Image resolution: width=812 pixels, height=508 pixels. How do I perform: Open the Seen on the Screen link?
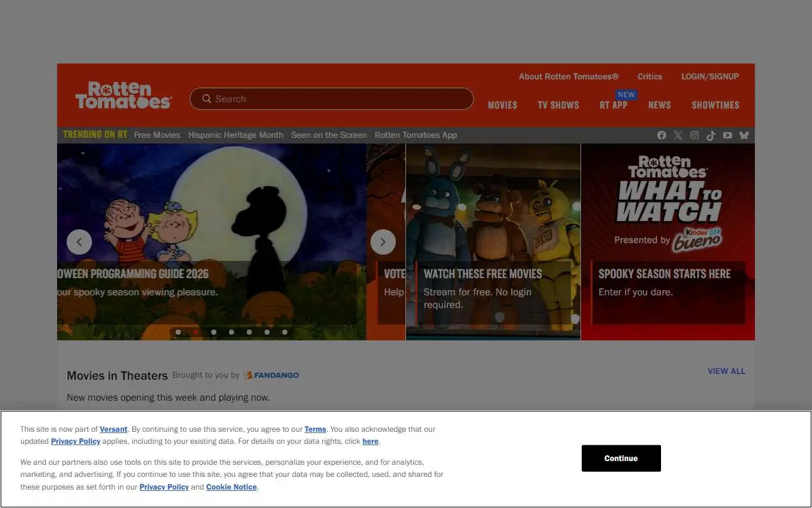point(329,135)
